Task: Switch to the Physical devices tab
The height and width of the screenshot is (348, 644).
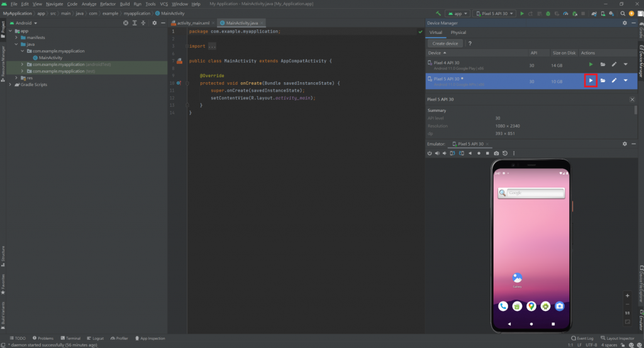Action: [458, 33]
